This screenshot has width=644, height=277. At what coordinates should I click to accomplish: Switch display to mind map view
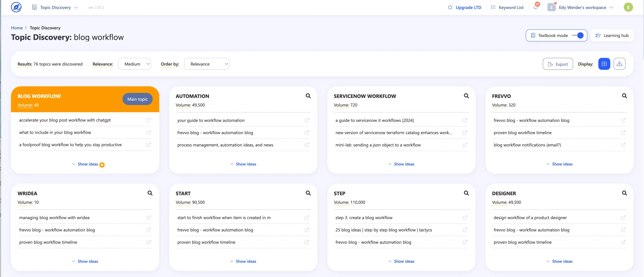(620, 64)
